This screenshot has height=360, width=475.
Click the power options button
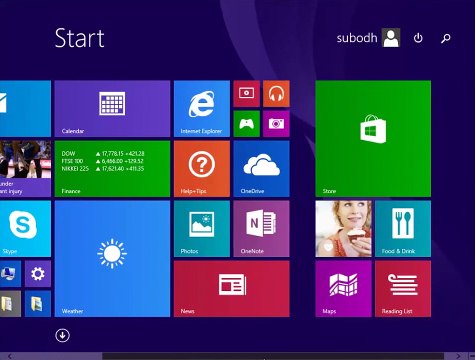click(x=418, y=38)
